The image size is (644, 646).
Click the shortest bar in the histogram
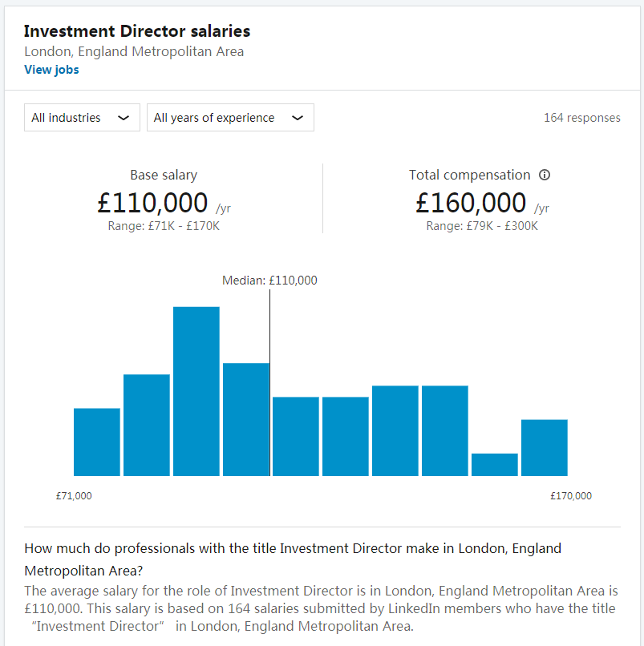[x=495, y=465]
